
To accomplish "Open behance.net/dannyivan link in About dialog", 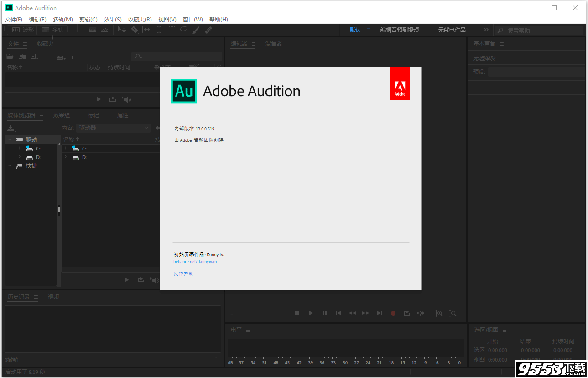I will tap(195, 262).
